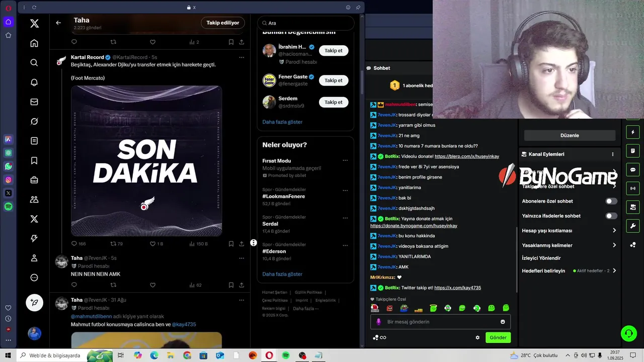Open more options on Kartal Record post

click(x=242, y=57)
